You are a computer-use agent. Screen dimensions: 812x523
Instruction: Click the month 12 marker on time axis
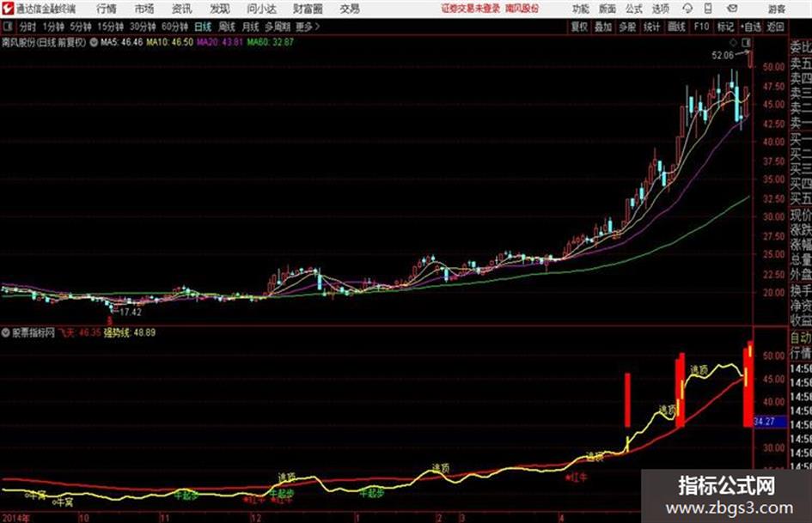[256, 518]
